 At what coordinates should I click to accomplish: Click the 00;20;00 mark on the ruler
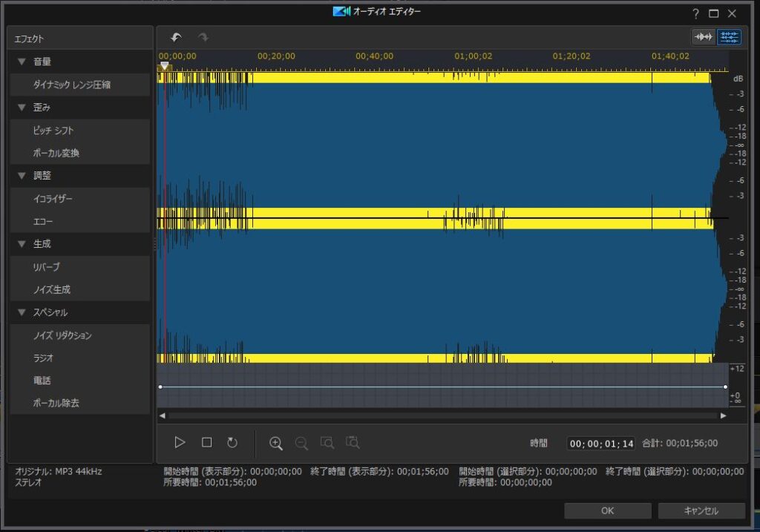pos(276,56)
